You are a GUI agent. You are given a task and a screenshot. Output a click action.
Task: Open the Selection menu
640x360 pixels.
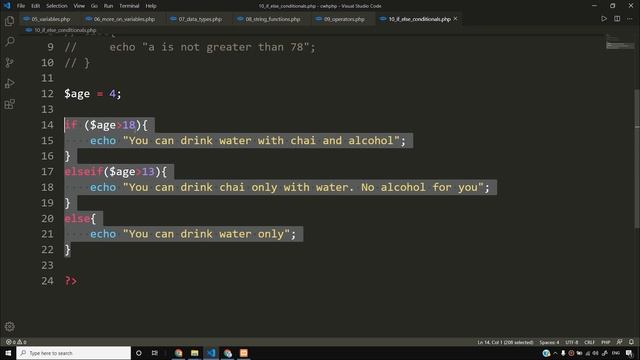[x=57, y=6]
